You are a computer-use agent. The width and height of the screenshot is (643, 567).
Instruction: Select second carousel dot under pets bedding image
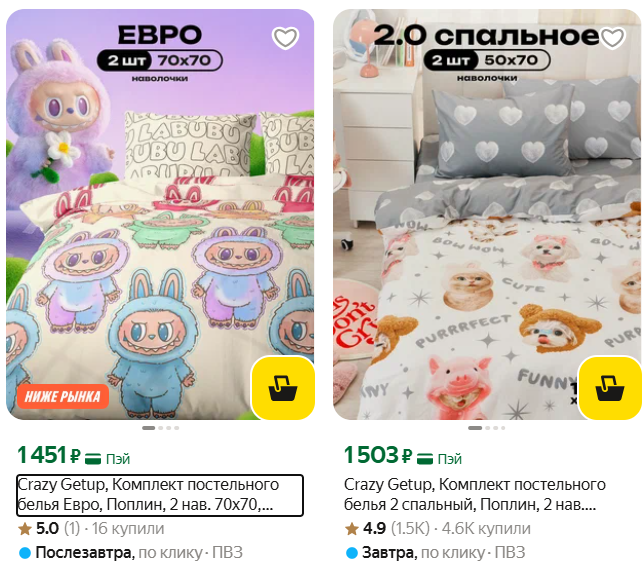pyautogui.click(x=488, y=428)
